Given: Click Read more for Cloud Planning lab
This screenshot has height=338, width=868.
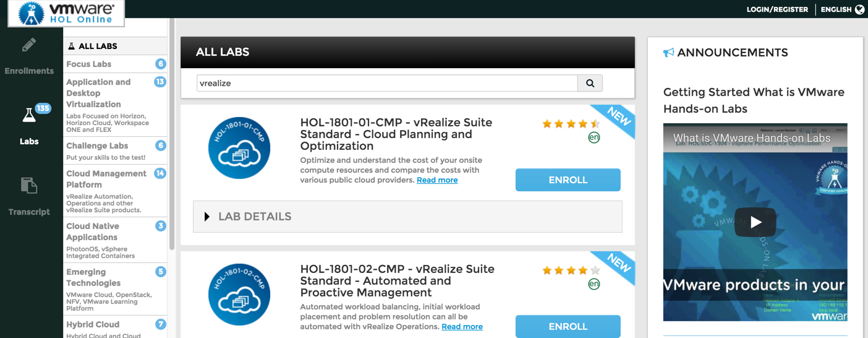Looking at the screenshot, I should click(x=437, y=180).
